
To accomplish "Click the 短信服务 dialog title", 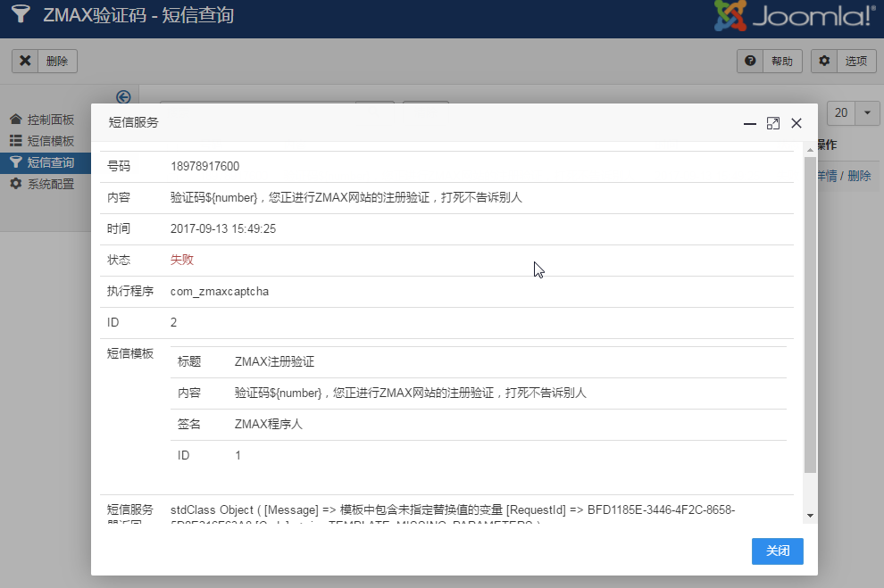I will pos(134,122).
